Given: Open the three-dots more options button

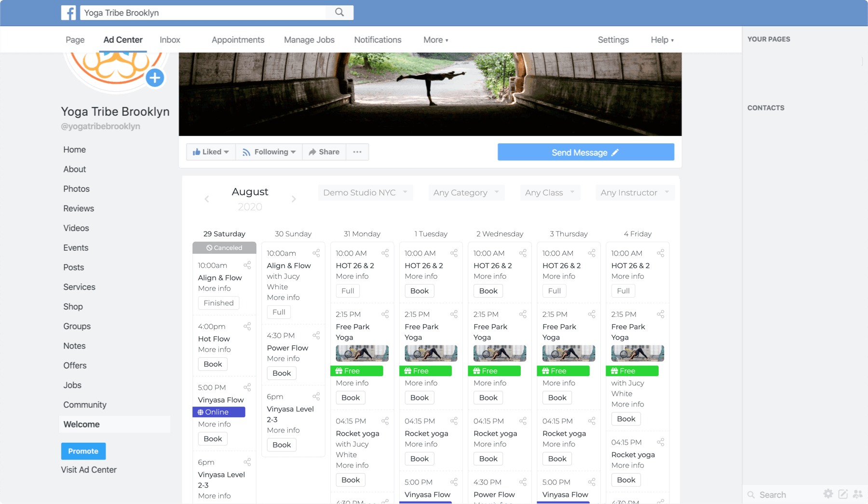Looking at the screenshot, I should 357,152.
